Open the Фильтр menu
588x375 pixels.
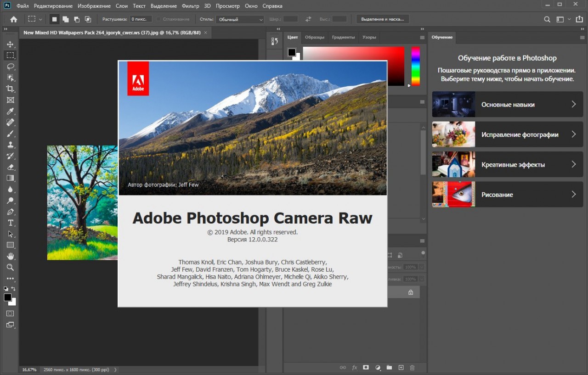coord(190,6)
